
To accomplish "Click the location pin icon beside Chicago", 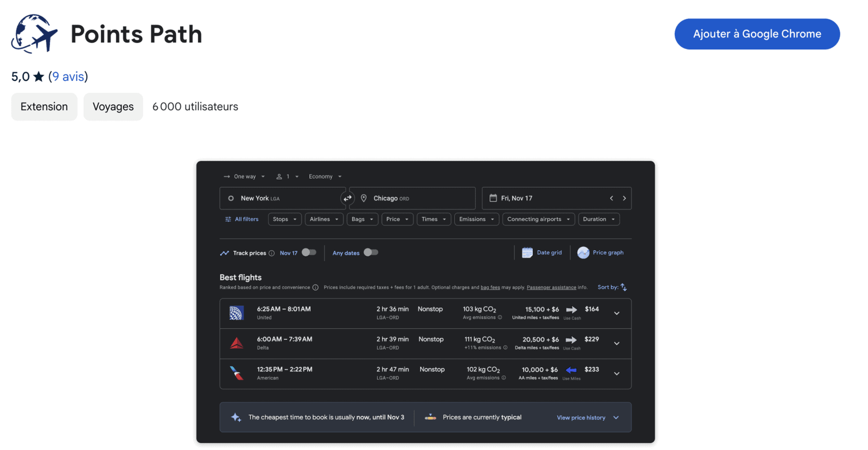I will click(363, 198).
